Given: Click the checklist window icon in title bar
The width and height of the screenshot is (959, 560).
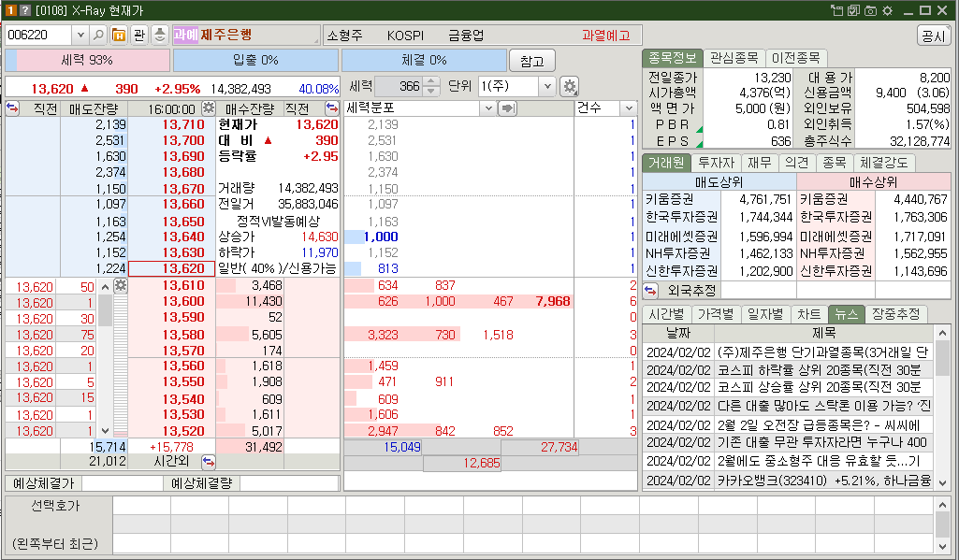Looking at the screenshot, I should (x=853, y=10).
